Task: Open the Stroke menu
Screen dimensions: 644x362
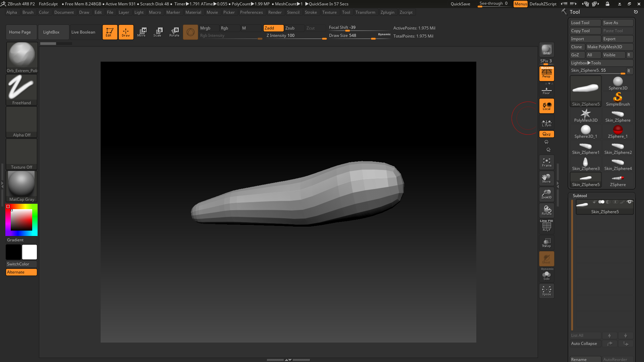Action: pyautogui.click(x=311, y=12)
